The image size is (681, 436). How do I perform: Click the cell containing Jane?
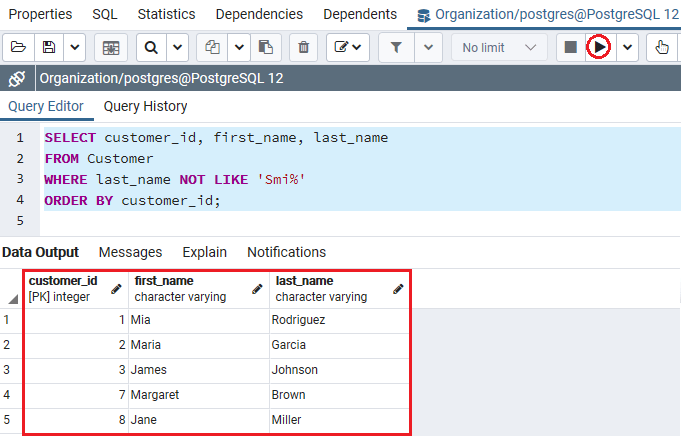tap(199, 420)
